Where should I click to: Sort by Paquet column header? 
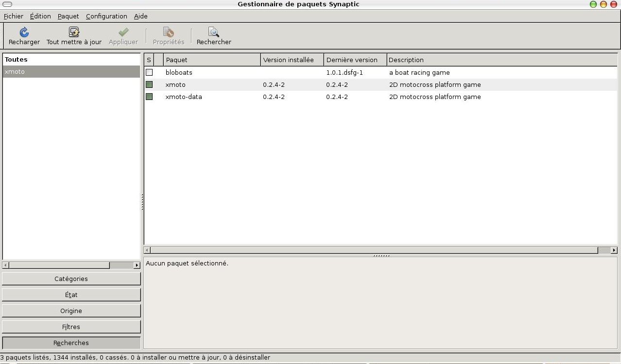212,60
